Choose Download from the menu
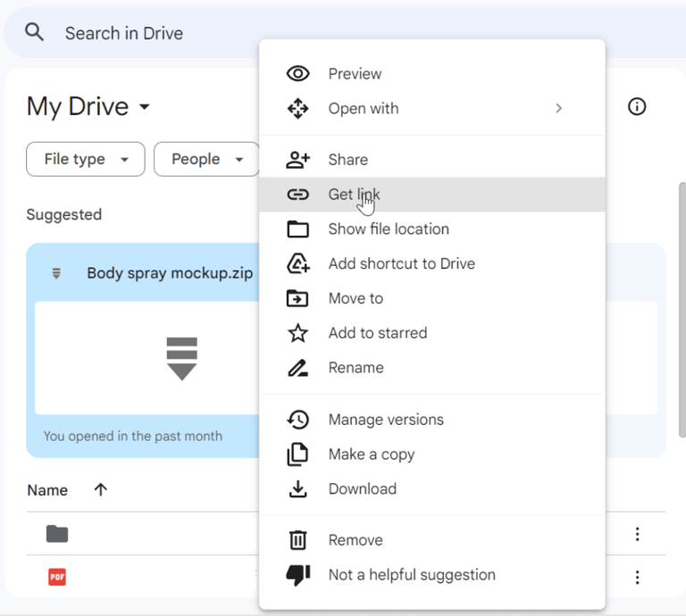 click(x=431, y=488)
